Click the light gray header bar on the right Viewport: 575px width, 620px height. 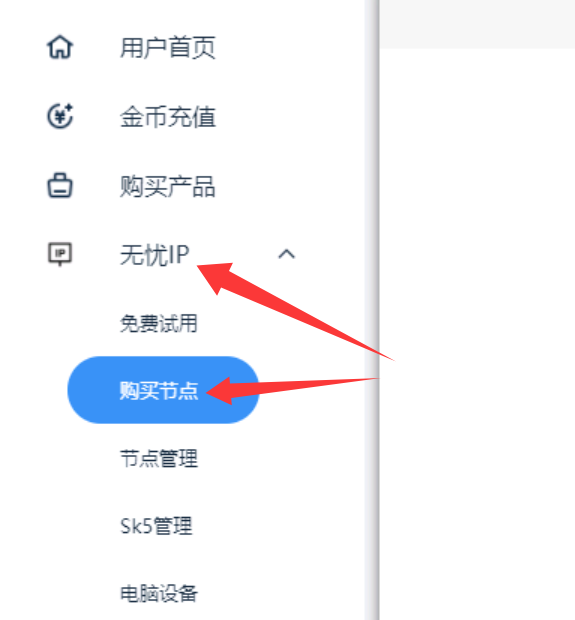pos(477,24)
